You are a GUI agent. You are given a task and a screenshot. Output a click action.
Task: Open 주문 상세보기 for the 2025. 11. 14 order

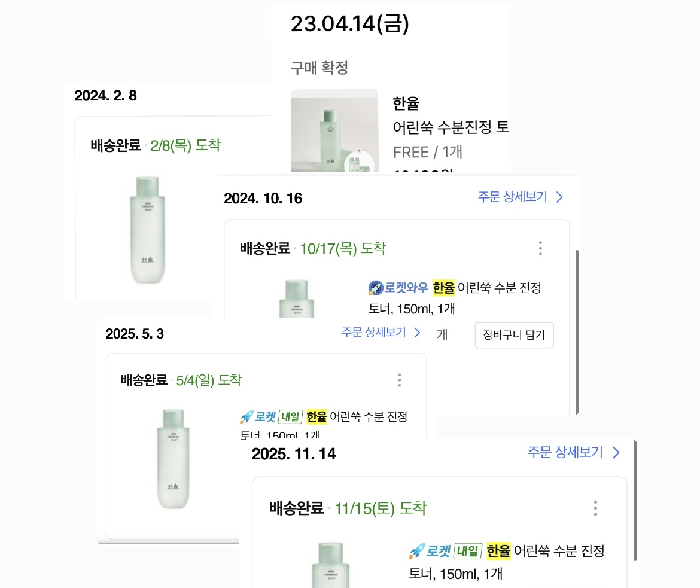[x=565, y=453]
